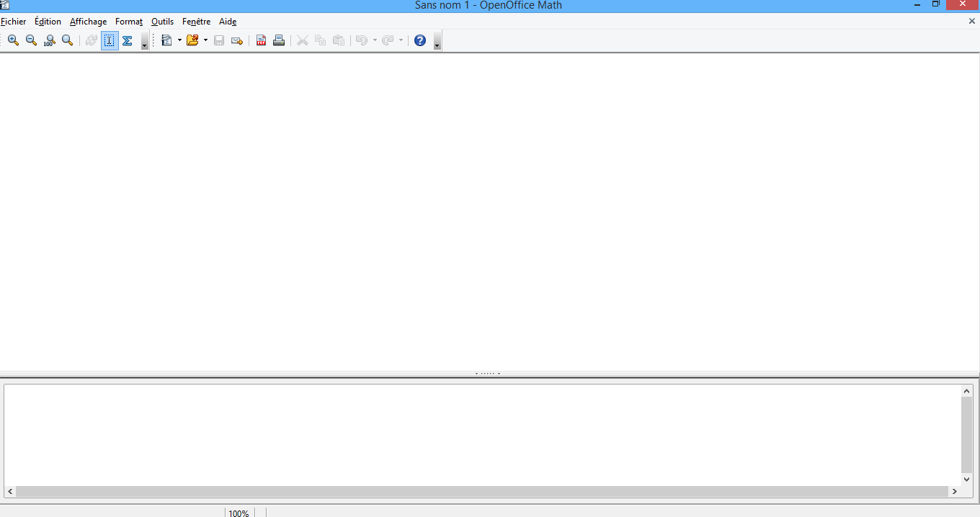Export directly as PDF icon
Image resolution: width=980 pixels, height=517 pixels.
262,40
